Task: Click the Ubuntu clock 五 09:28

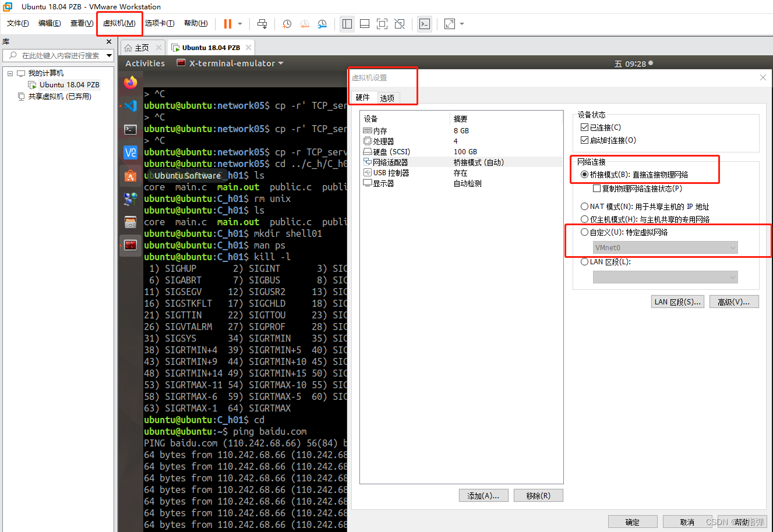Action: [634, 64]
